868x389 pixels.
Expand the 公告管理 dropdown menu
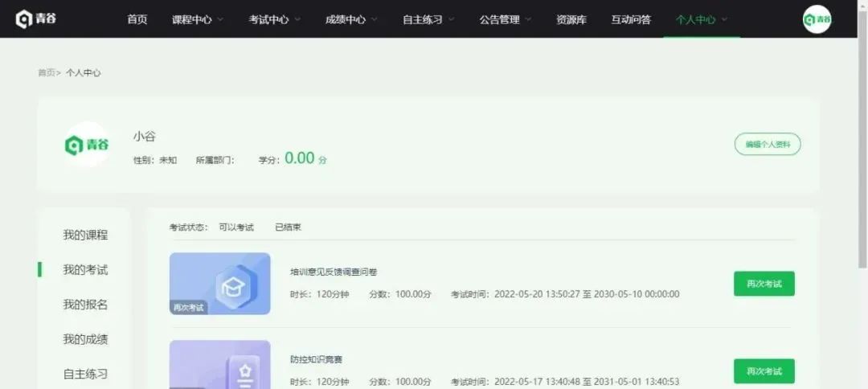click(x=506, y=19)
